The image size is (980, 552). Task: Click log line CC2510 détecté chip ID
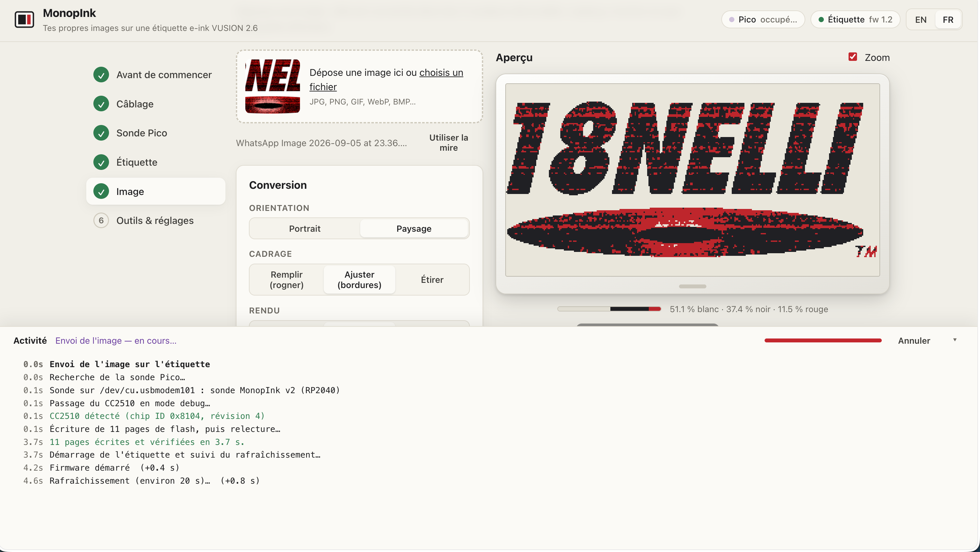[x=157, y=416]
